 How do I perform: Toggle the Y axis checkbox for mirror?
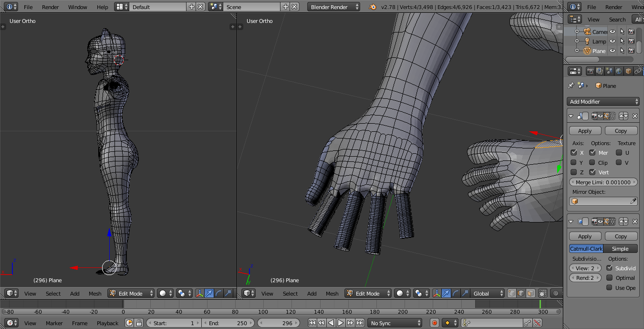click(x=574, y=162)
